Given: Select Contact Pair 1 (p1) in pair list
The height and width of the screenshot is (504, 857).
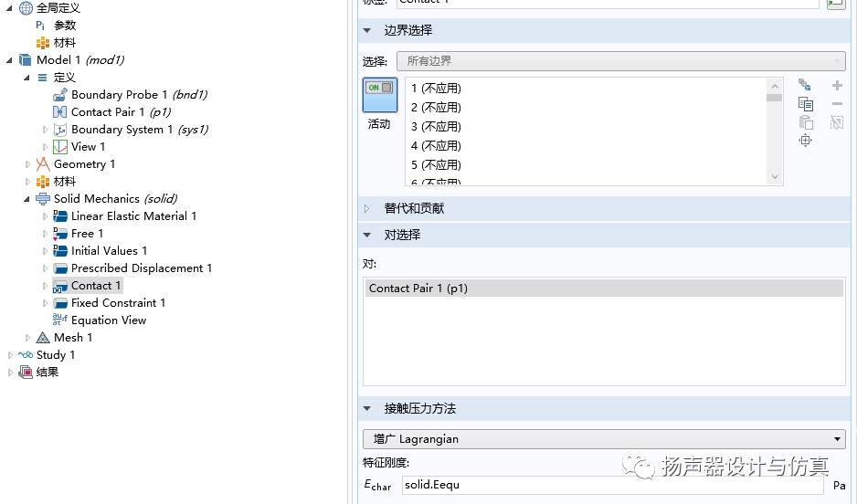Looking at the screenshot, I should click(x=603, y=289).
